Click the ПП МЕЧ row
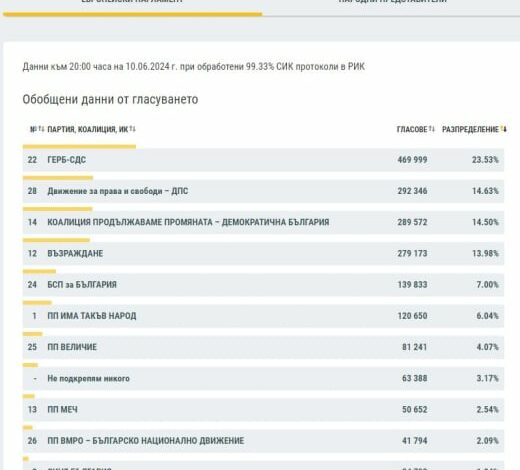Screen dimensions: 520x470 pyautogui.click(x=263, y=410)
